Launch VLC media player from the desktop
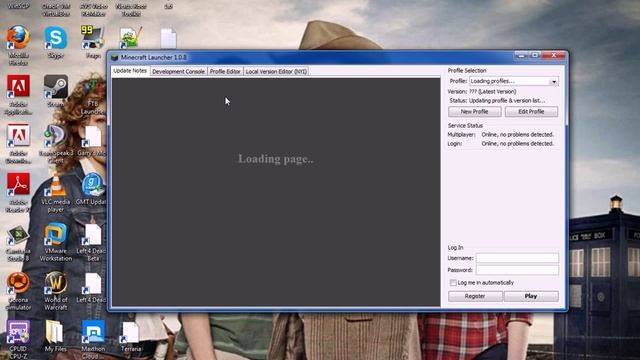Image resolution: width=640 pixels, height=360 pixels. click(56, 186)
